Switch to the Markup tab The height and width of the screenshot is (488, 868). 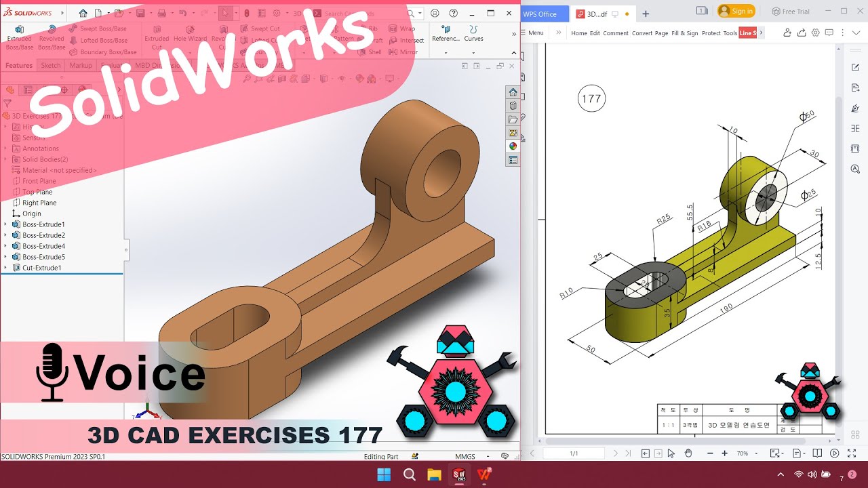click(x=81, y=65)
